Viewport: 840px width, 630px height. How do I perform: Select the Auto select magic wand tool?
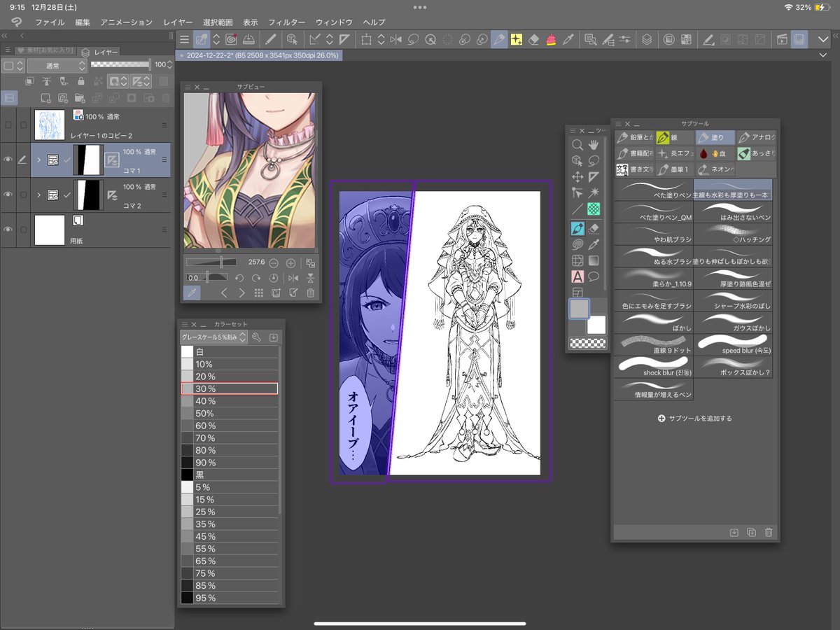(x=594, y=192)
